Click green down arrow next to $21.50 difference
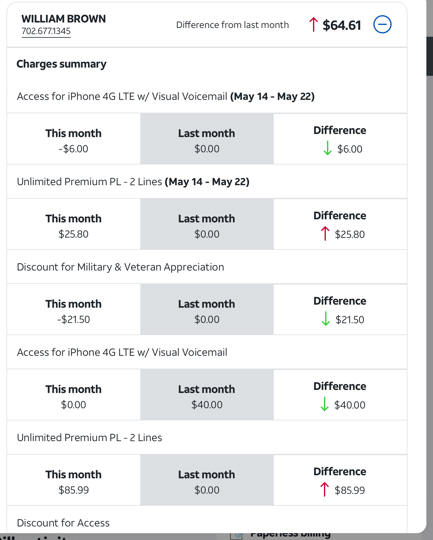433x540 pixels. coord(326,319)
